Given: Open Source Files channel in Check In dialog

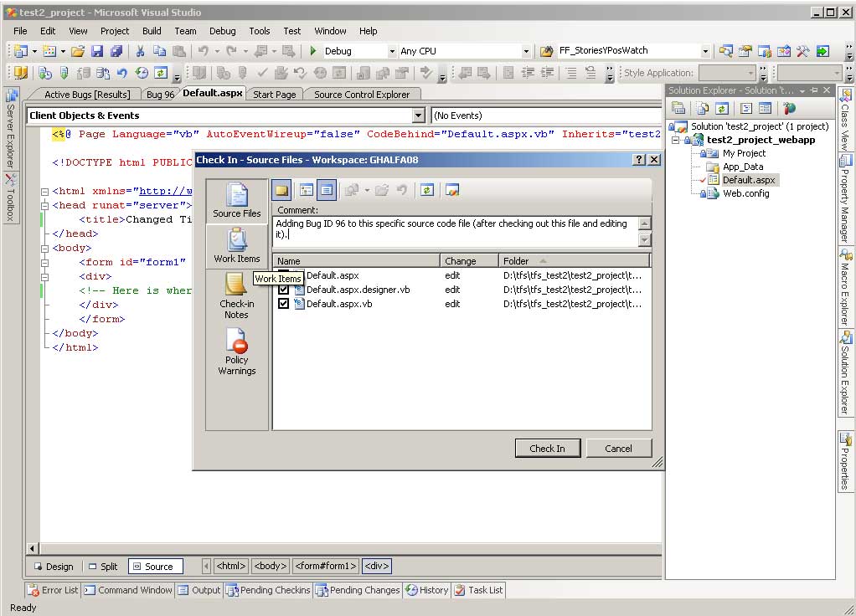Looking at the screenshot, I should [237, 200].
